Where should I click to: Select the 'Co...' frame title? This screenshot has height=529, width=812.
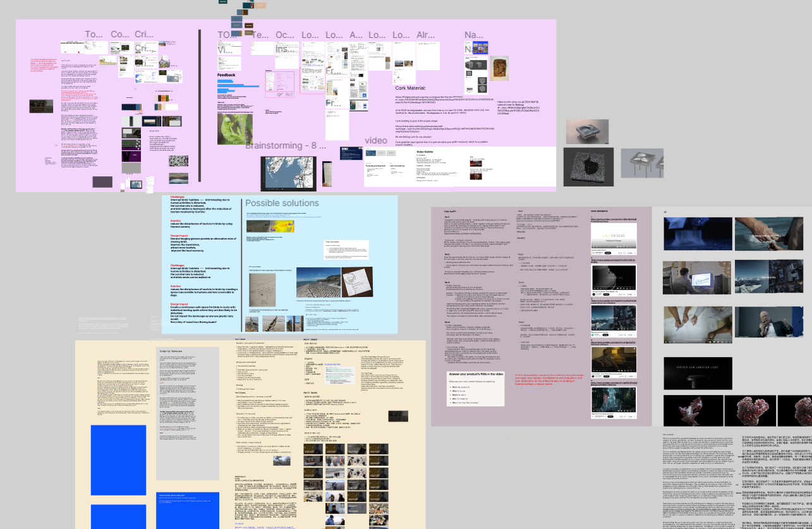coord(119,35)
